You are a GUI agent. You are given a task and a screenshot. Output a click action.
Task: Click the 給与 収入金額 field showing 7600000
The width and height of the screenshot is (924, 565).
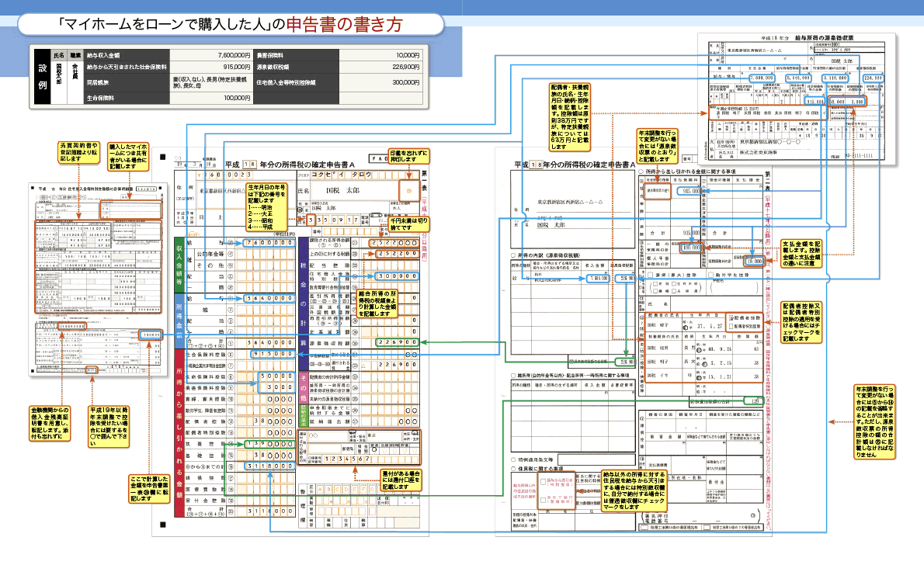[269, 243]
